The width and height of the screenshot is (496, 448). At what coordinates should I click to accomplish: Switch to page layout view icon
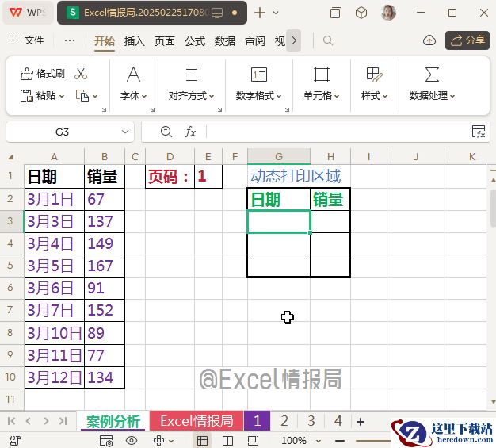click(x=253, y=440)
